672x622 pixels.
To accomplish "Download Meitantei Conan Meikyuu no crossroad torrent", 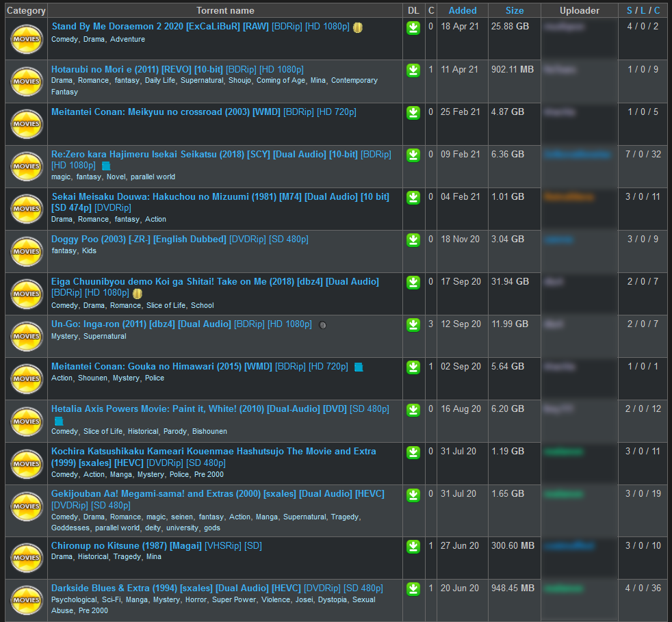I will click(413, 113).
